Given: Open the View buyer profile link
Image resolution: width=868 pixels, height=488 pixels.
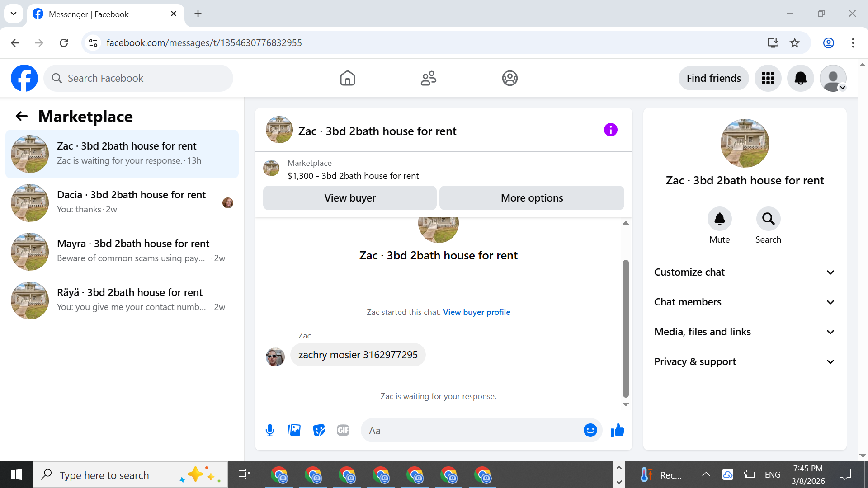Looking at the screenshot, I should [x=476, y=312].
